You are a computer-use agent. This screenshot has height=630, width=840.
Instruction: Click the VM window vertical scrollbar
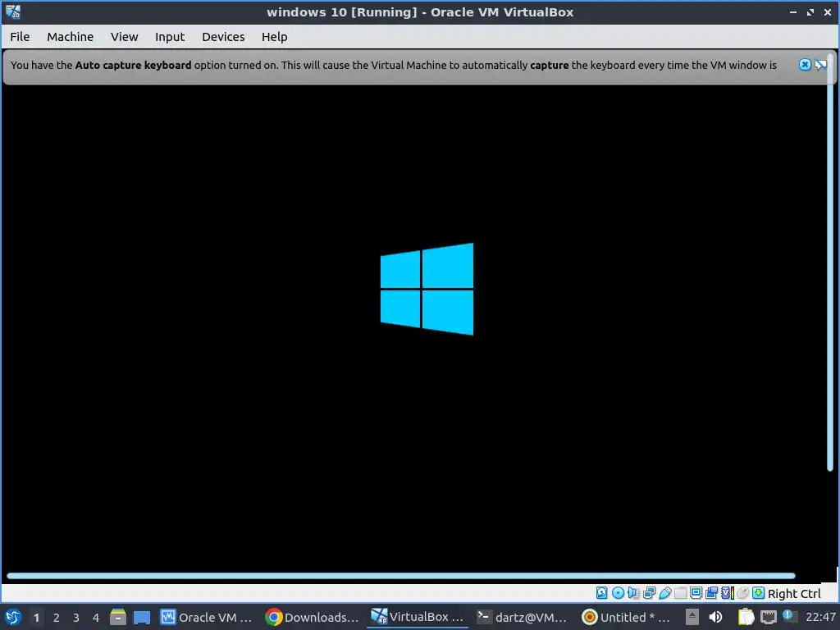(830, 262)
